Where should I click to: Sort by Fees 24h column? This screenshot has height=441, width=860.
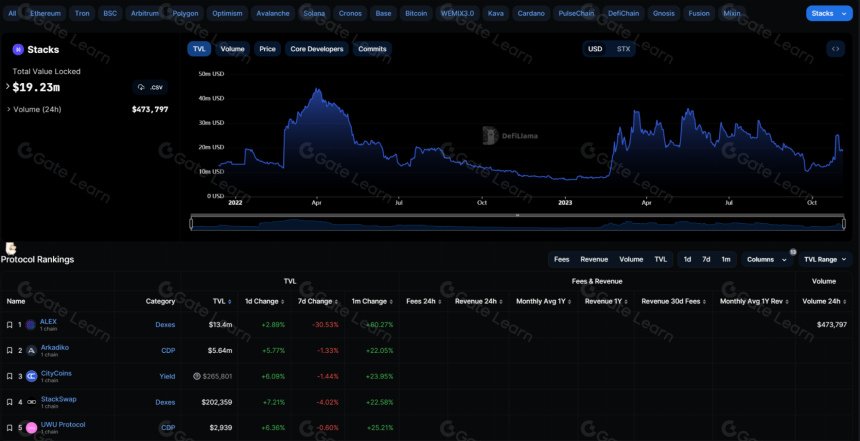tap(423, 301)
